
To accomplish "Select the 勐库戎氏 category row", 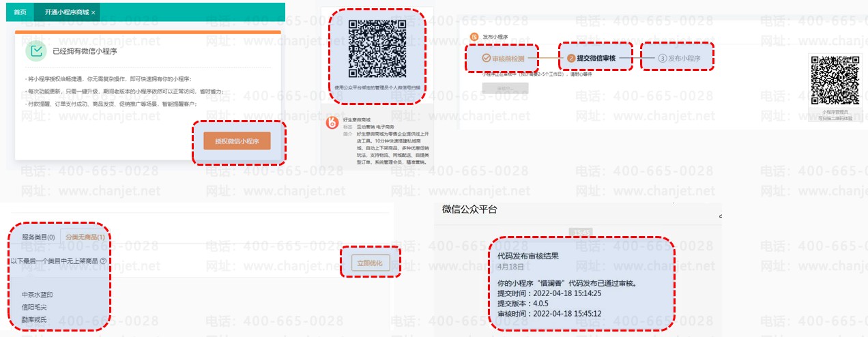I will click(x=34, y=319).
